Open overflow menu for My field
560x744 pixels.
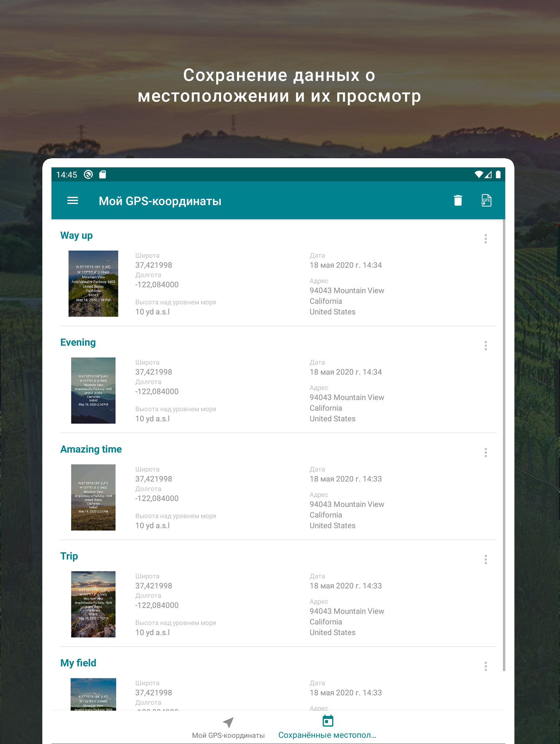[x=486, y=666]
